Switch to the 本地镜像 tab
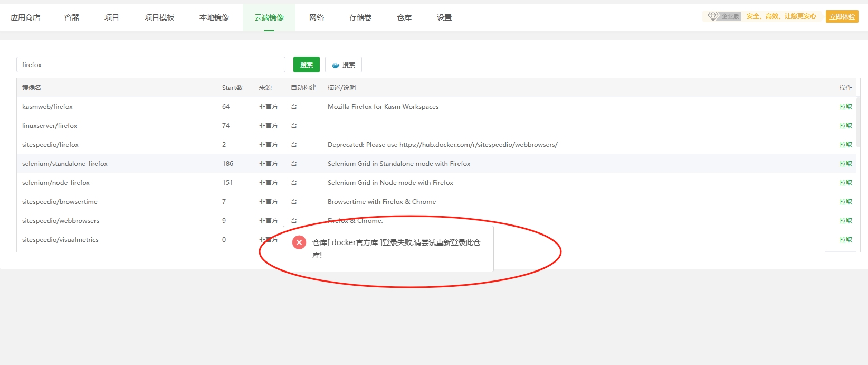Image resolution: width=868 pixels, height=365 pixels. (x=214, y=17)
